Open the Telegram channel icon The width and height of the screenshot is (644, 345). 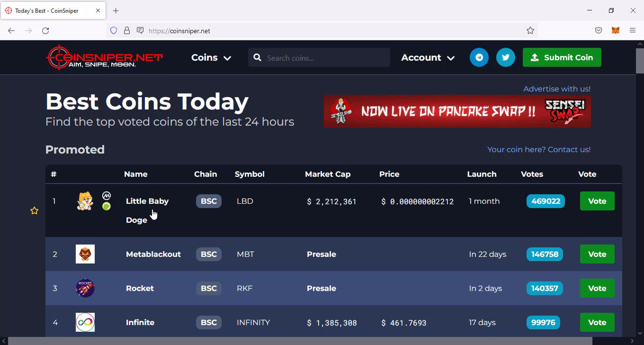pyautogui.click(x=479, y=57)
